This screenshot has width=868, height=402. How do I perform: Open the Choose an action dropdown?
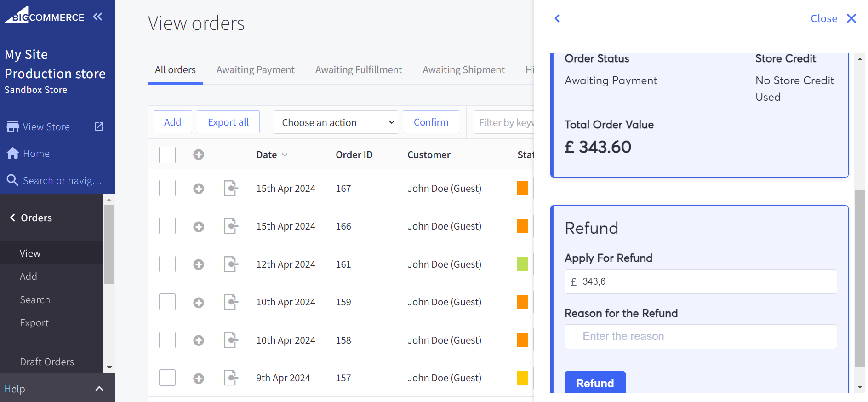(x=336, y=122)
